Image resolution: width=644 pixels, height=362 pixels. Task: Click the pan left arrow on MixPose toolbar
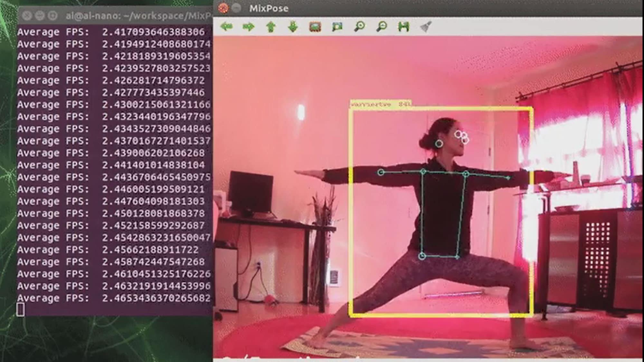(227, 27)
